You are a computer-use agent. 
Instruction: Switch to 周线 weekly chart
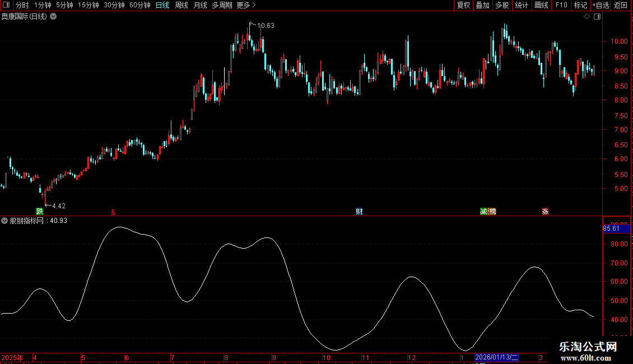click(181, 5)
